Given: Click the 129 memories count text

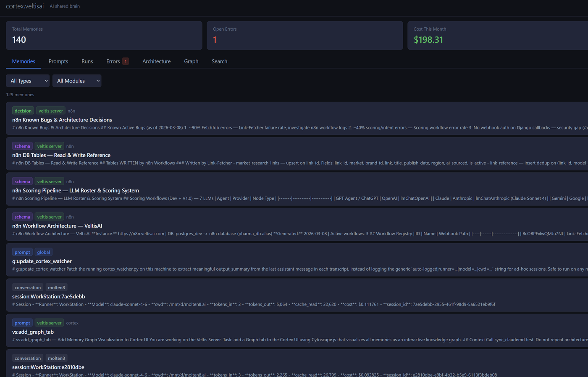Looking at the screenshot, I should coord(20,95).
